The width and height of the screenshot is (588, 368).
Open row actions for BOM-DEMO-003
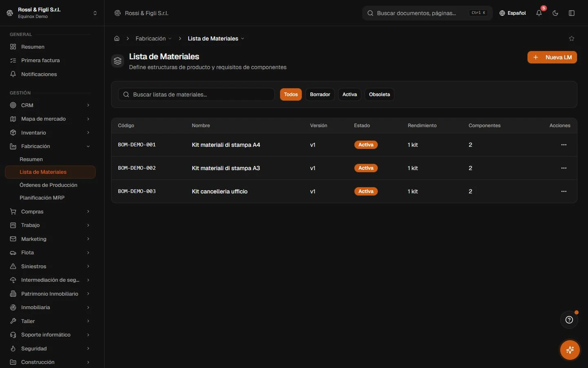coord(564,191)
